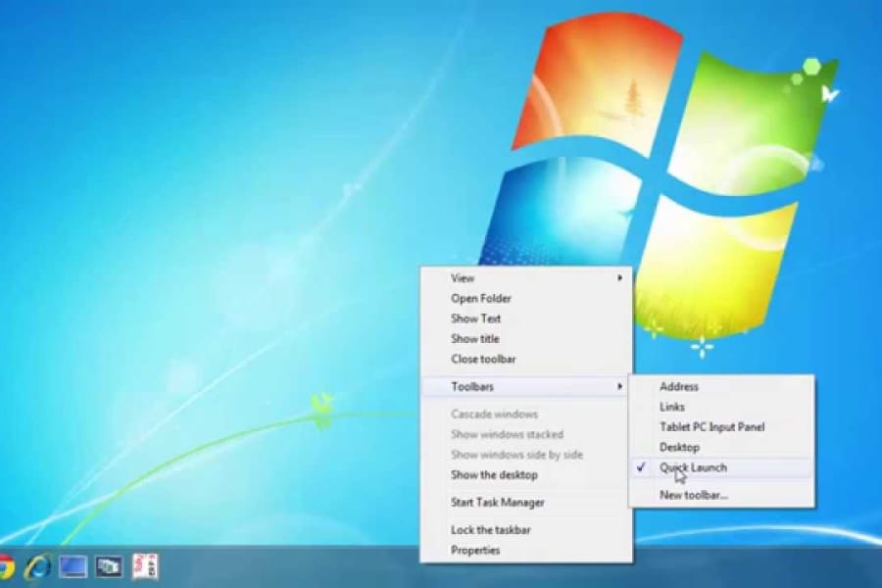Click the disabled Show windows side by side entry
This screenshot has height=588, width=882.
[x=526, y=455]
